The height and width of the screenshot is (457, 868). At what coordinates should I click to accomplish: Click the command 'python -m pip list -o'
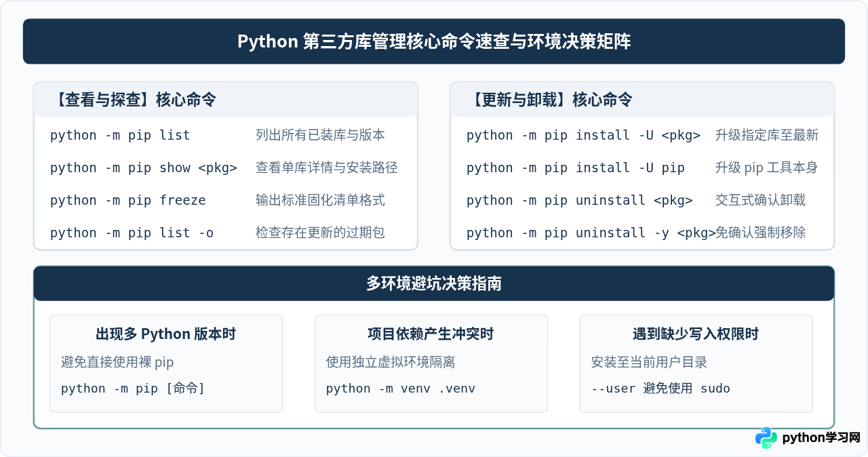[132, 233]
